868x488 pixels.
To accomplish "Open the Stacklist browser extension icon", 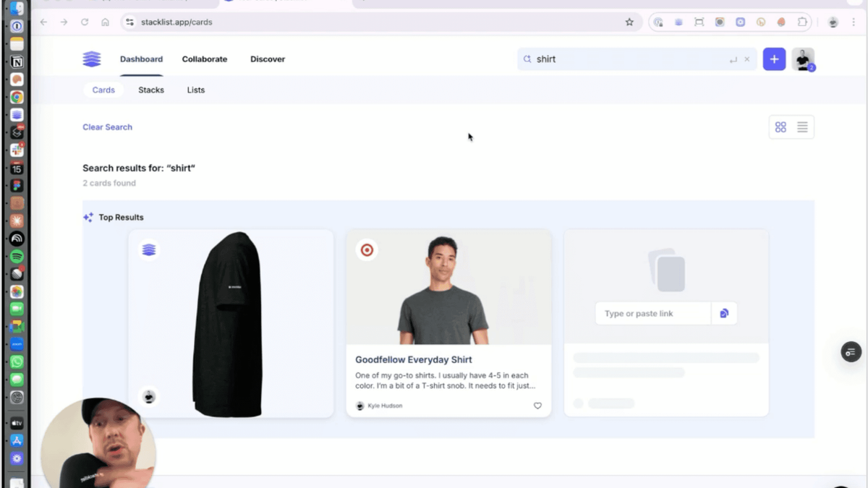I will (x=678, y=22).
